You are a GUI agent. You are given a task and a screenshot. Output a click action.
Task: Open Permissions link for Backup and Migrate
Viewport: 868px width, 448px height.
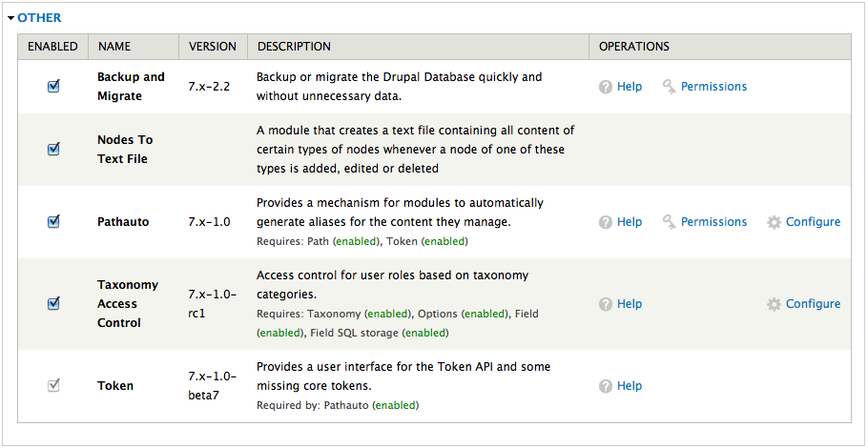coord(713,87)
